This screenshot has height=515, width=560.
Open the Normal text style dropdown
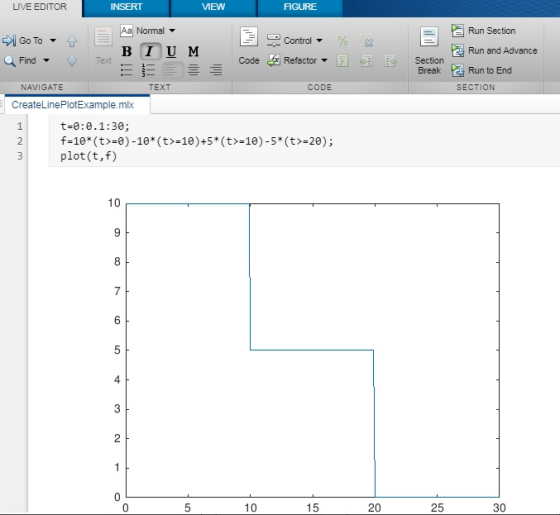[x=156, y=31]
